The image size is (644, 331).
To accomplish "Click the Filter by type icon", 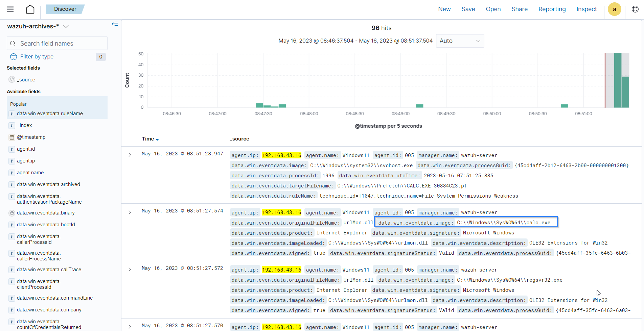I will pyautogui.click(x=14, y=57).
